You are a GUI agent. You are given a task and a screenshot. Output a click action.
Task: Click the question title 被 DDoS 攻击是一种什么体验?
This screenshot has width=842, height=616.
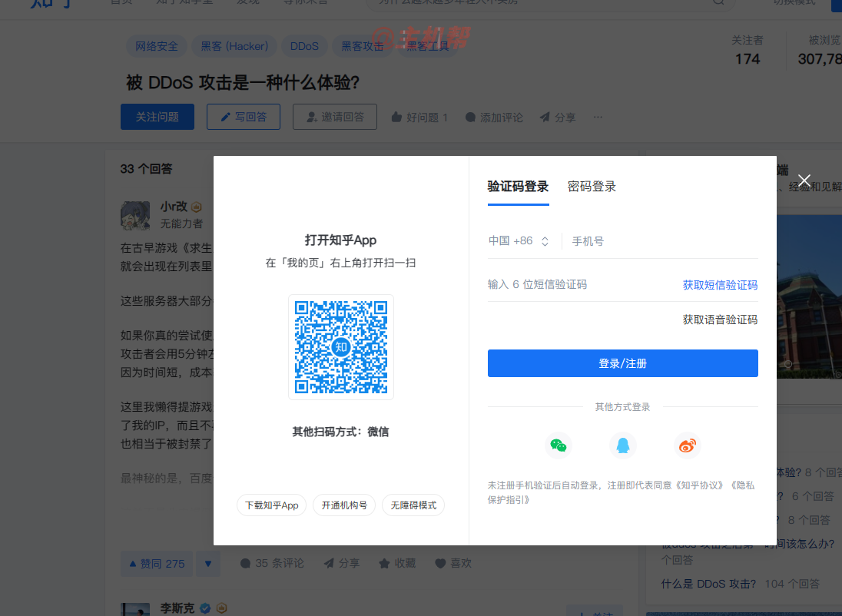click(x=243, y=83)
